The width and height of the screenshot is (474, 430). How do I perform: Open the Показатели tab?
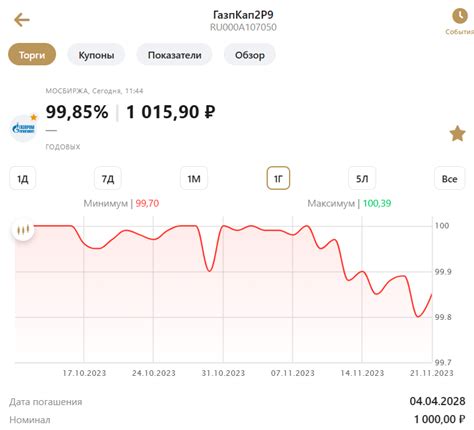pos(174,55)
